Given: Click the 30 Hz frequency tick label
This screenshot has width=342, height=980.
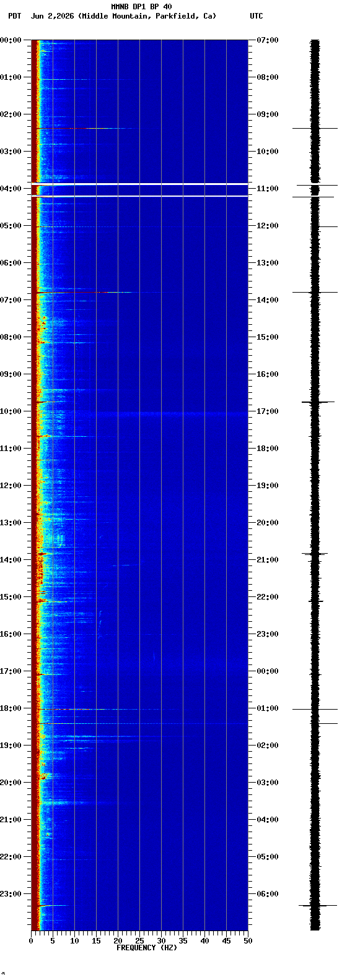Looking at the screenshot, I should tap(161, 941).
